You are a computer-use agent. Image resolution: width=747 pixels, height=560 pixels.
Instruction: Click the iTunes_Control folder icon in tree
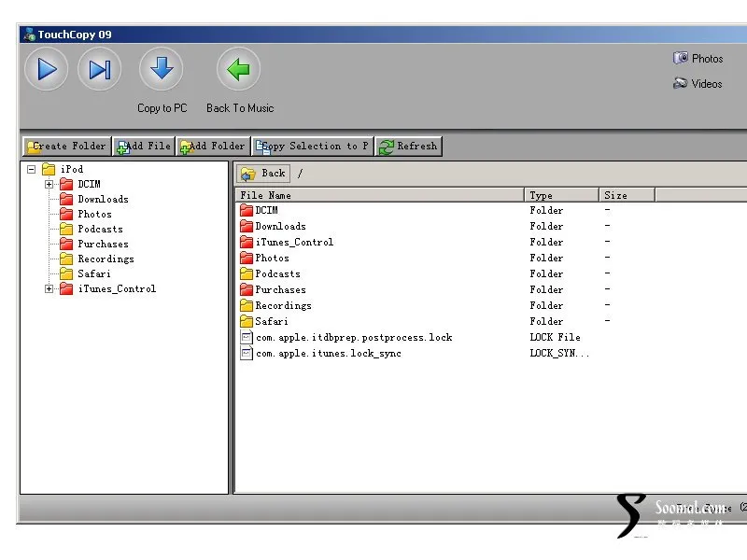(x=66, y=289)
